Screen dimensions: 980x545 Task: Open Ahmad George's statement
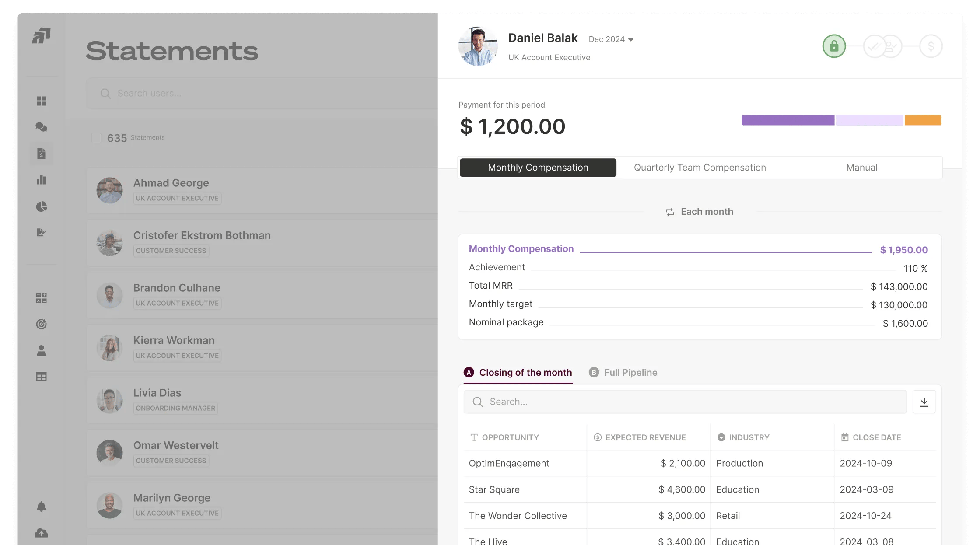(262, 190)
